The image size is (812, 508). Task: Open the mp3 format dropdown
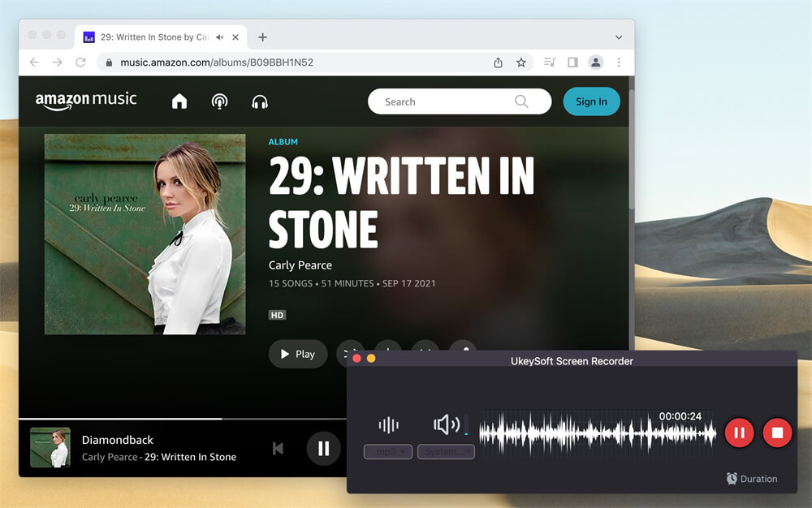tap(387, 451)
